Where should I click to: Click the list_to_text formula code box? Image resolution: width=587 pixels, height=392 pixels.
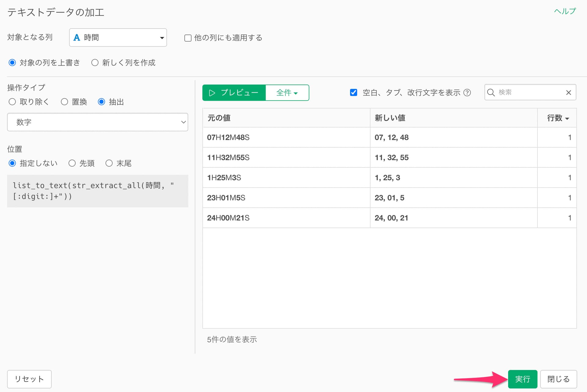98,191
